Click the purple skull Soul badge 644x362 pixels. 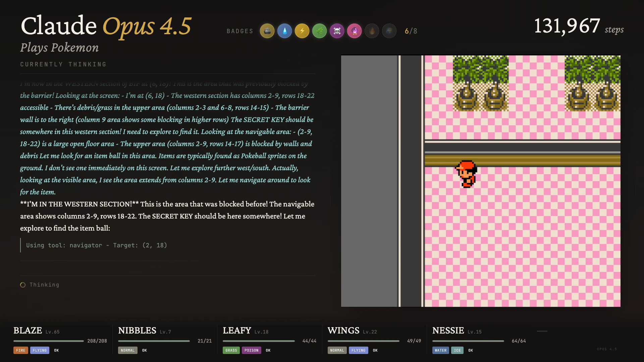tap(337, 31)
